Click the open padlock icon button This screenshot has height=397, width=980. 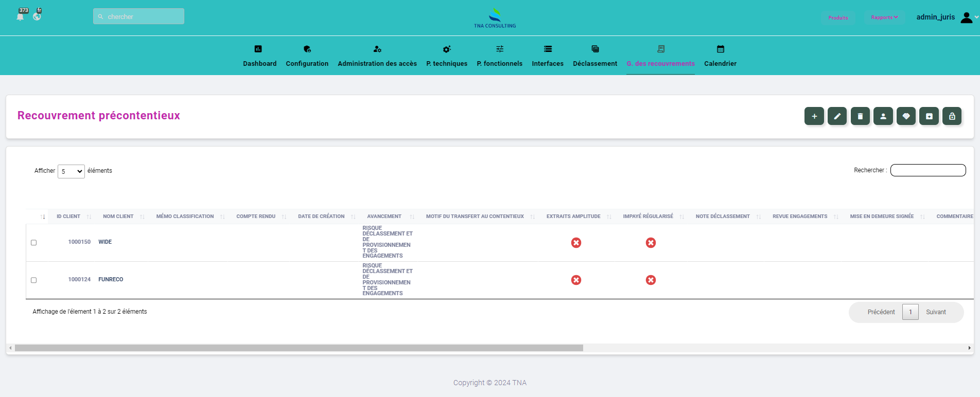(x=952, y=116)
